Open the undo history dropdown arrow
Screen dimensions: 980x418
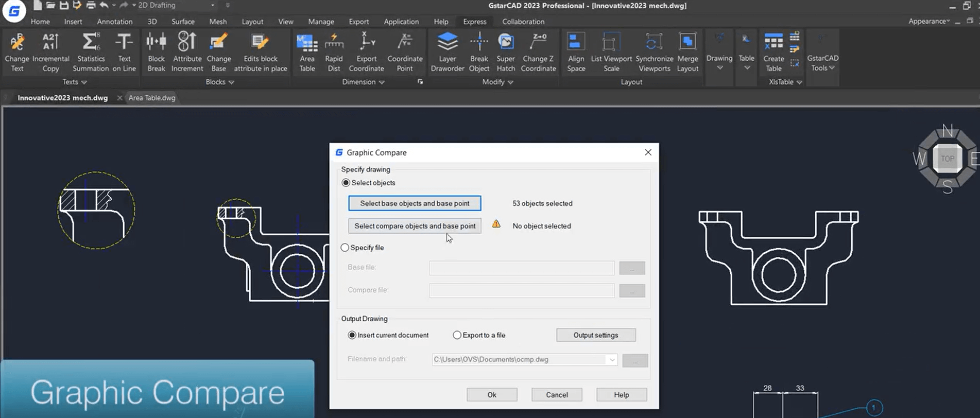click(114, 6)
